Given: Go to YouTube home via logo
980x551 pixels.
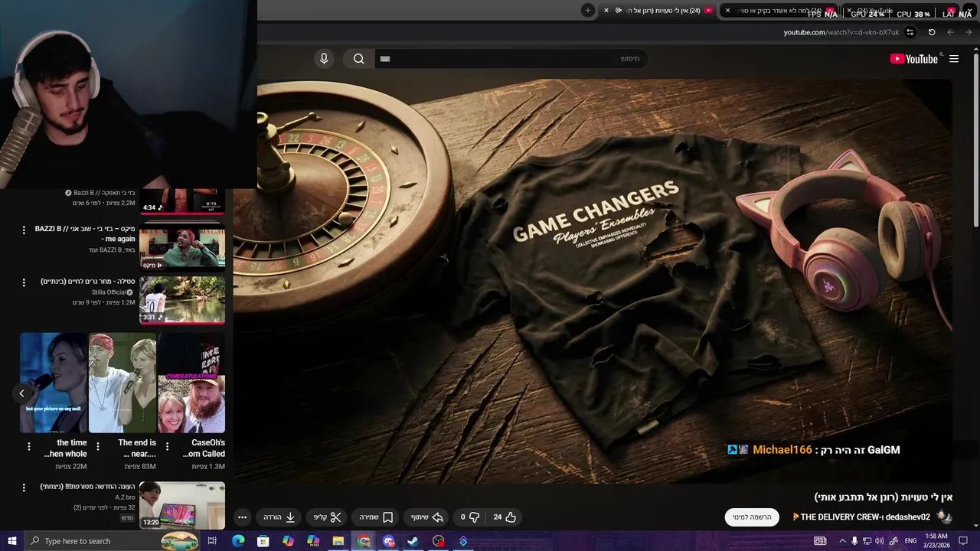Looking at the screenshot, I should click(x=913, y=59).
